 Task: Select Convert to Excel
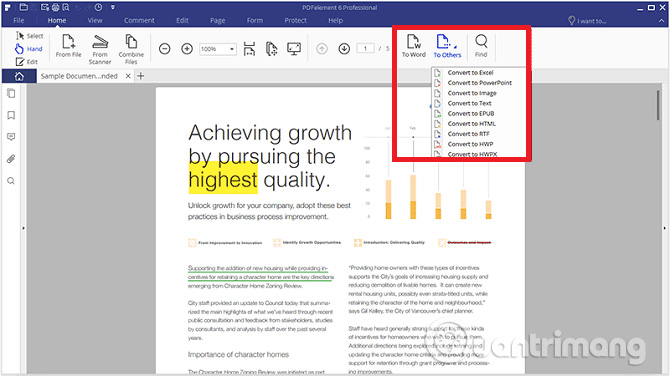470,73
